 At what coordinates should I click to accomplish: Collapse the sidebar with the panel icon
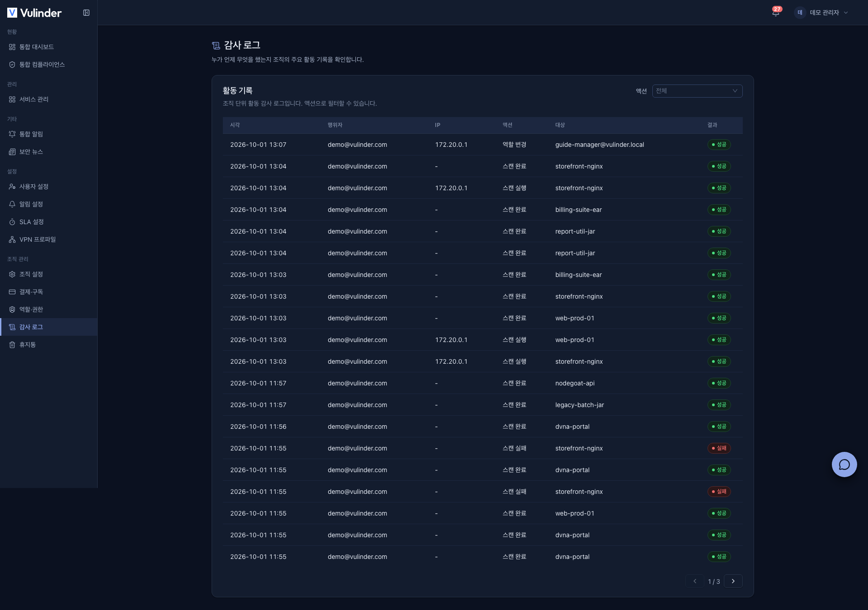tap(86, 13)
